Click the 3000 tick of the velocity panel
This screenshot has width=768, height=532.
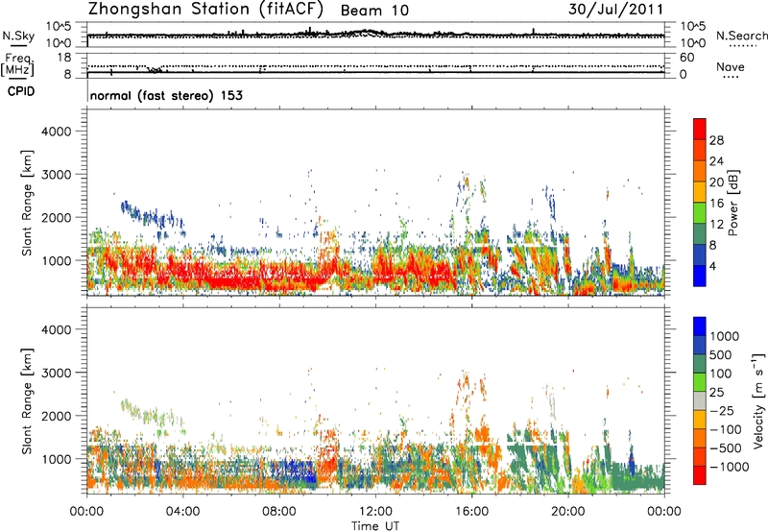(x=56, y=373)
